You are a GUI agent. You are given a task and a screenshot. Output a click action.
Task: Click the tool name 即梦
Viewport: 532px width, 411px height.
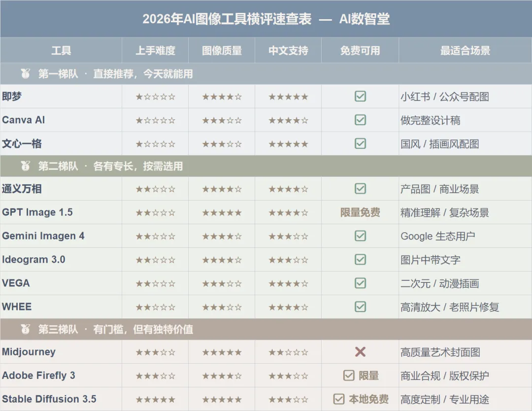tap(12, 97)
